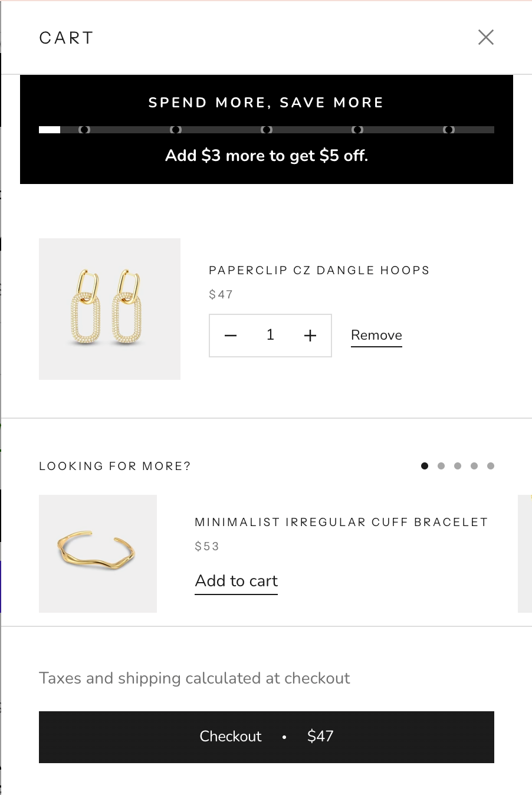The width and height of the screenshot is (532, 795).
Task: Add the Minimalist Irregular Cuff Bracelet to cart
Action: [236, 581]
